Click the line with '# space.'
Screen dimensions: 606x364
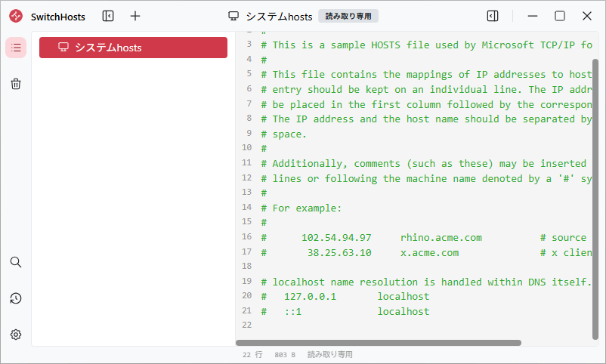283,134
